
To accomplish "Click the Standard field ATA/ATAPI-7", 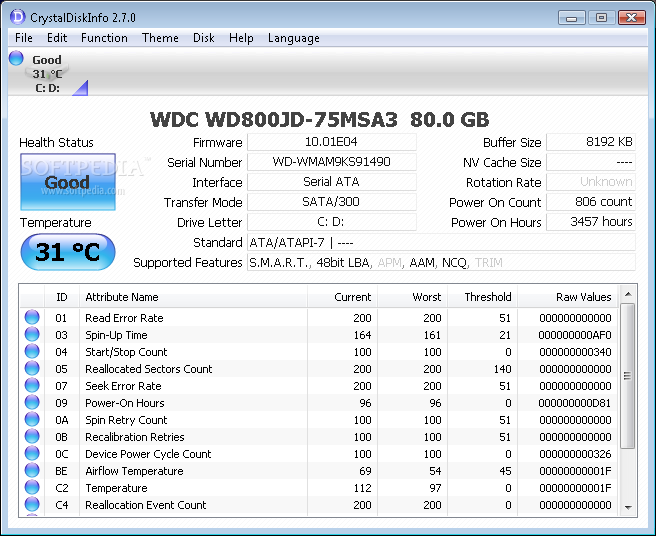I will tap(441, 242).
